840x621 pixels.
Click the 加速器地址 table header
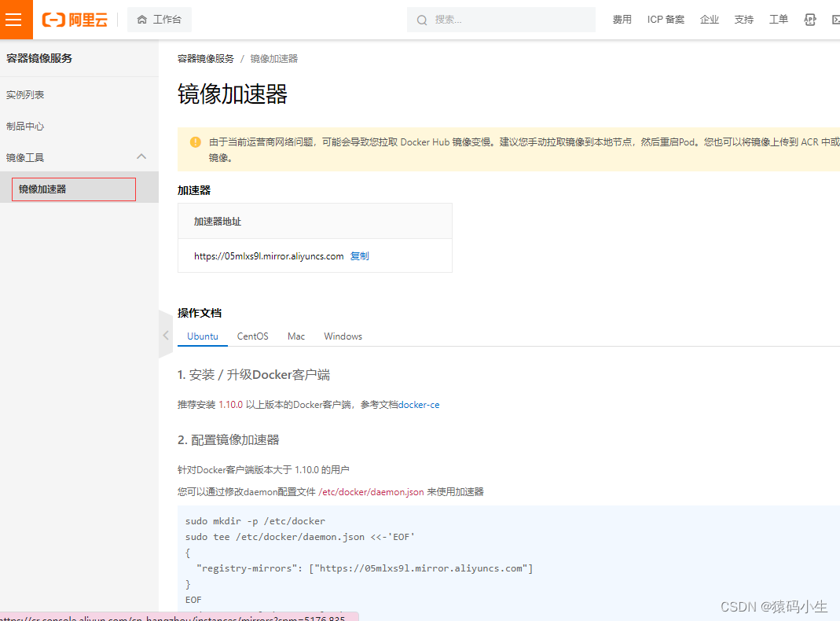coord(315,222)
